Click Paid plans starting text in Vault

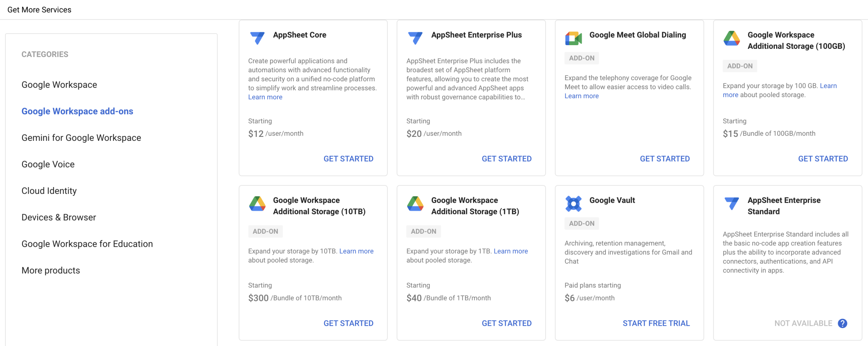(x=593, y=285)
